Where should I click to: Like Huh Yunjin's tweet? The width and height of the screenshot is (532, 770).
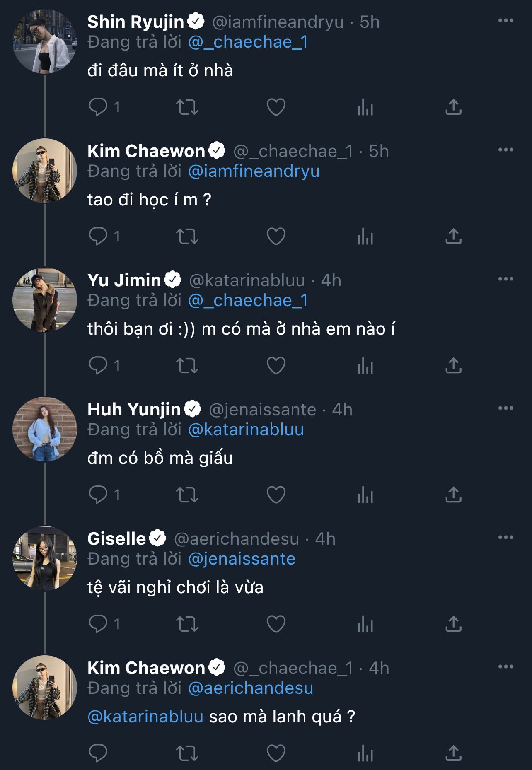click(x=276, y=495)
